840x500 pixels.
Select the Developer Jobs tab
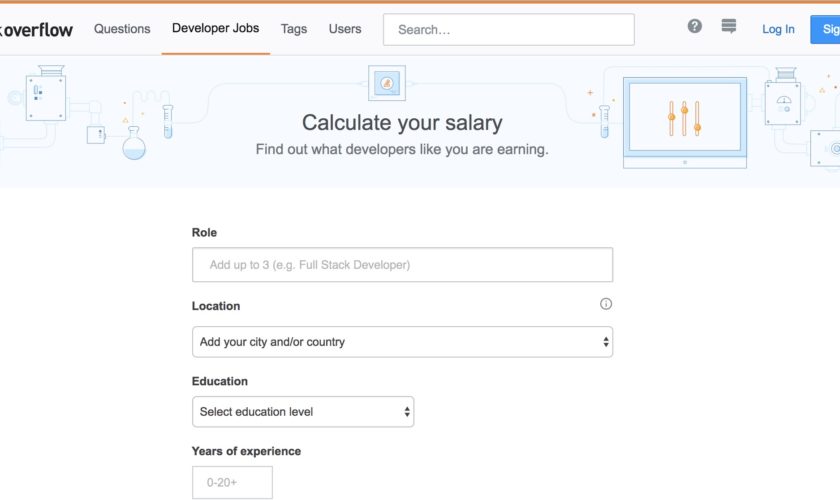(216, 29)
